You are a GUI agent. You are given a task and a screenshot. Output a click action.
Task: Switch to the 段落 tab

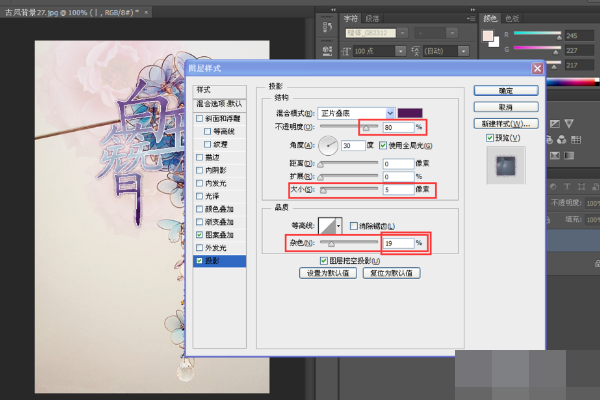[x=372, y=18]
